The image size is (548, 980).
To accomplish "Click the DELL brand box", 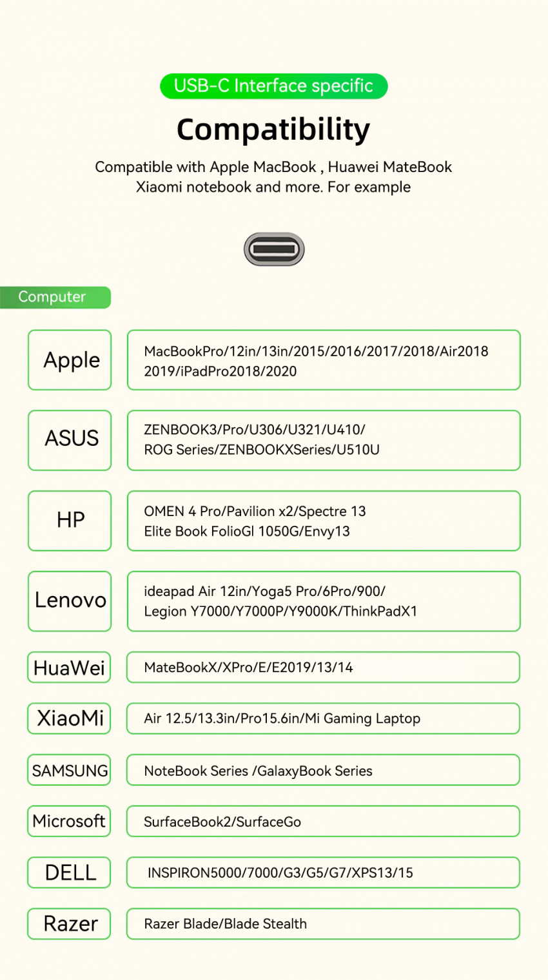I will coord(69,872).
